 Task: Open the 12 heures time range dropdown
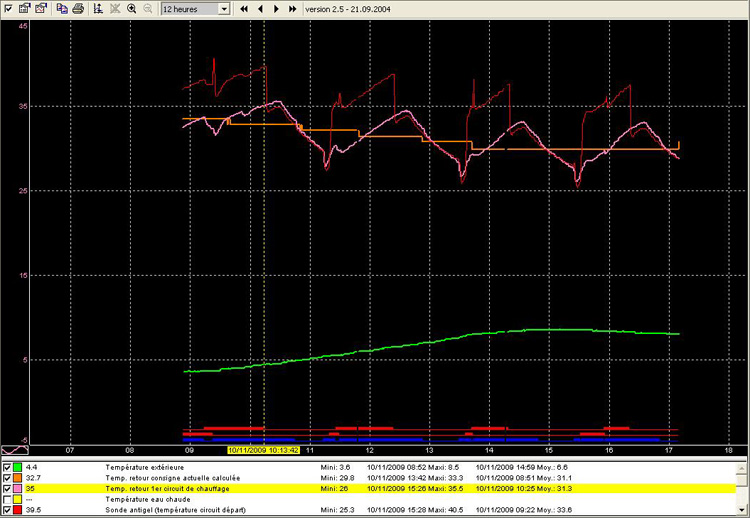click(223, 8)
